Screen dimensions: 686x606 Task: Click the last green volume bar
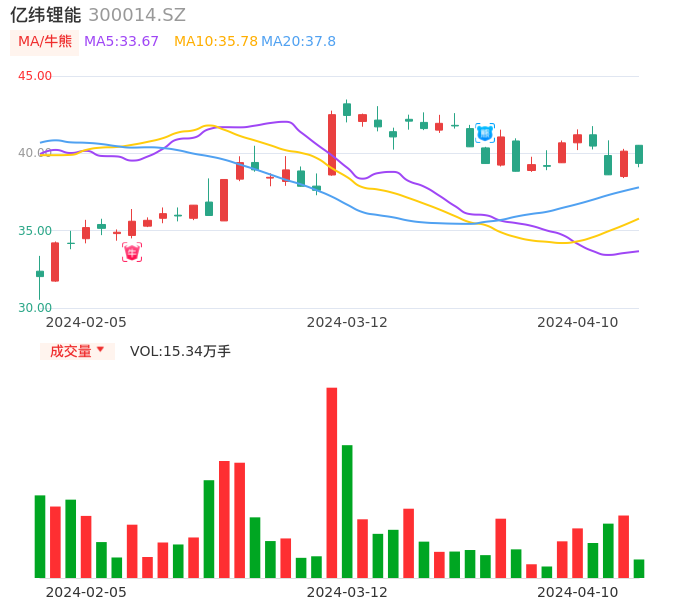click(x=639, y=568)
